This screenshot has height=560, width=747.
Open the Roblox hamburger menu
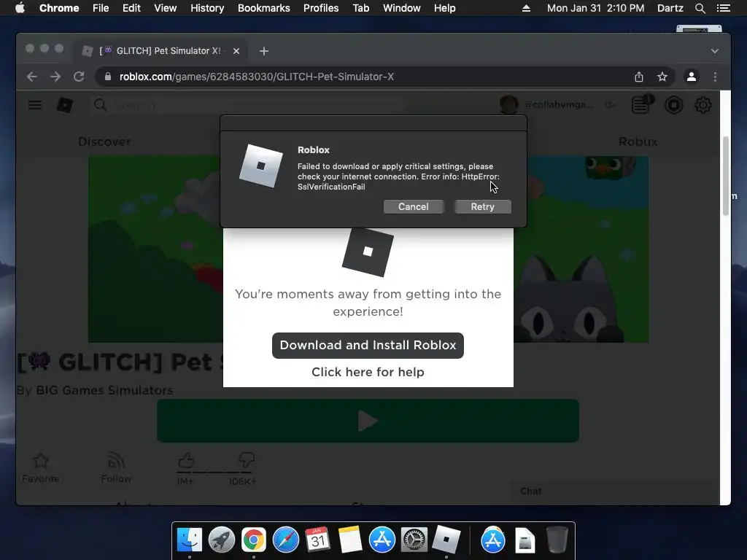click(35, 105)
